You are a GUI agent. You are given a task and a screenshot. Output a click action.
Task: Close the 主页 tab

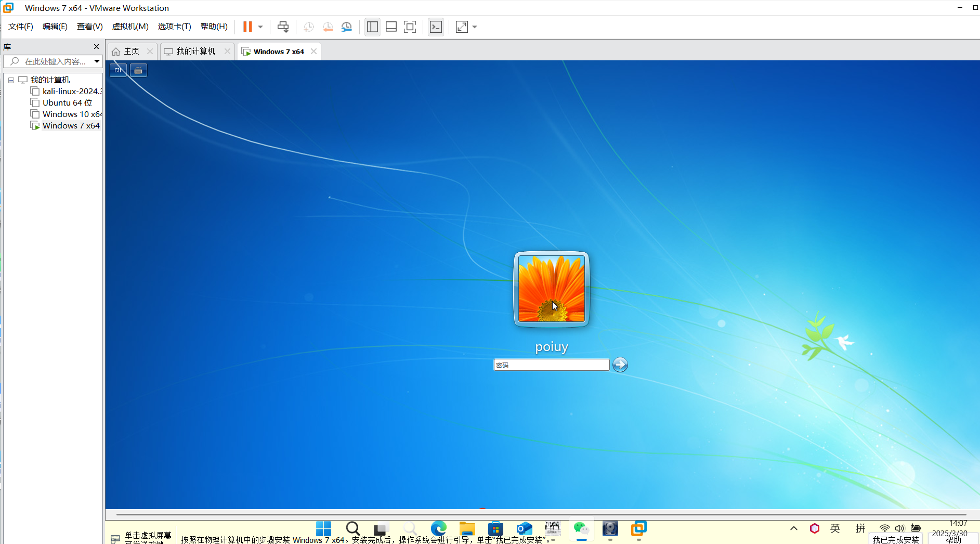click(150, 51)
